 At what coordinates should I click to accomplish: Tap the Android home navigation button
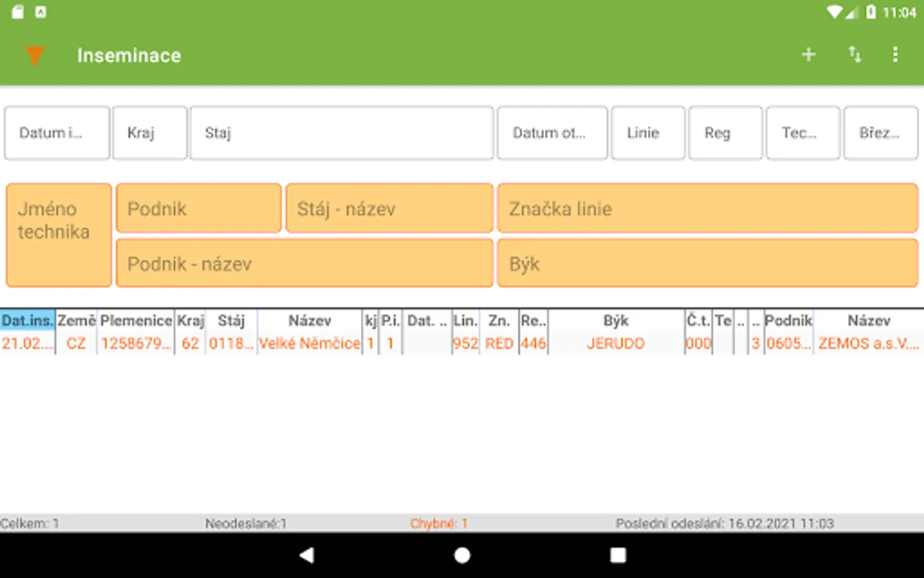462,555
